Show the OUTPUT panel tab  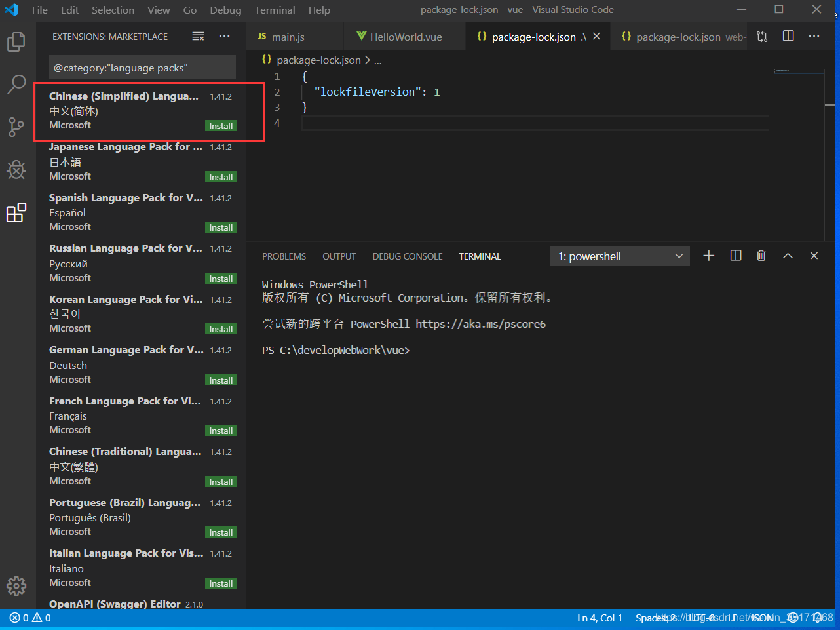coord(339,256)
